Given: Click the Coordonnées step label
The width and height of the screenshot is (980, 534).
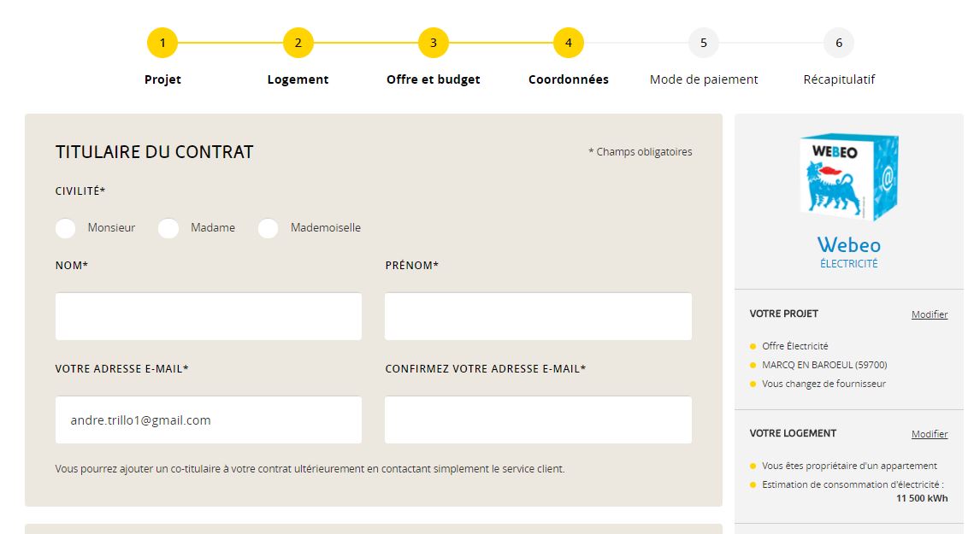Looking at the screenshot, I should 568,79.
